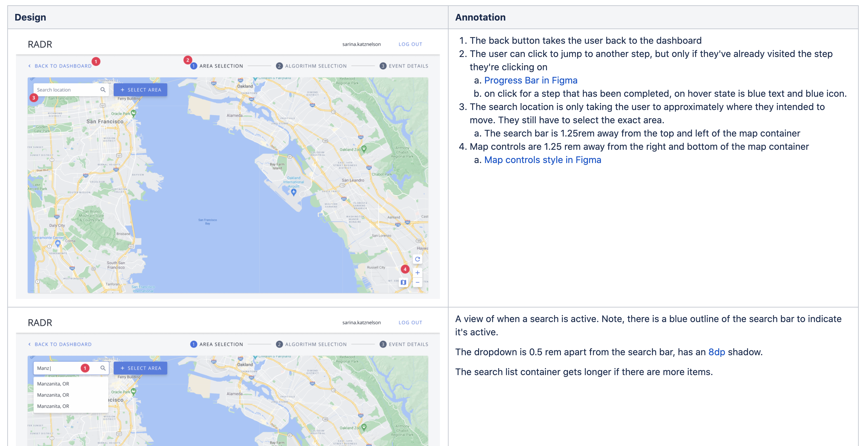Choose first Manzanita, OR dropdown suggestion
The image size is (868, 446).
coord(53,384)
